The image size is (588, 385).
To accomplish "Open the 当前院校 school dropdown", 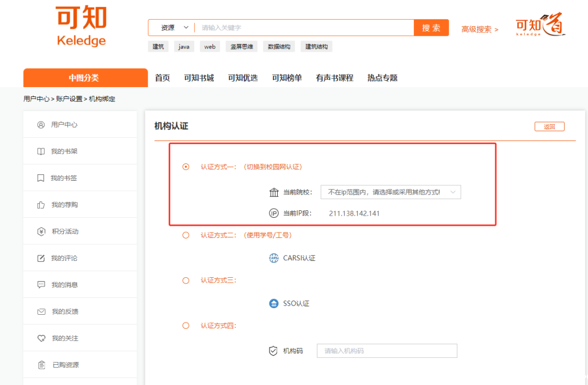I will coord(390,192).
